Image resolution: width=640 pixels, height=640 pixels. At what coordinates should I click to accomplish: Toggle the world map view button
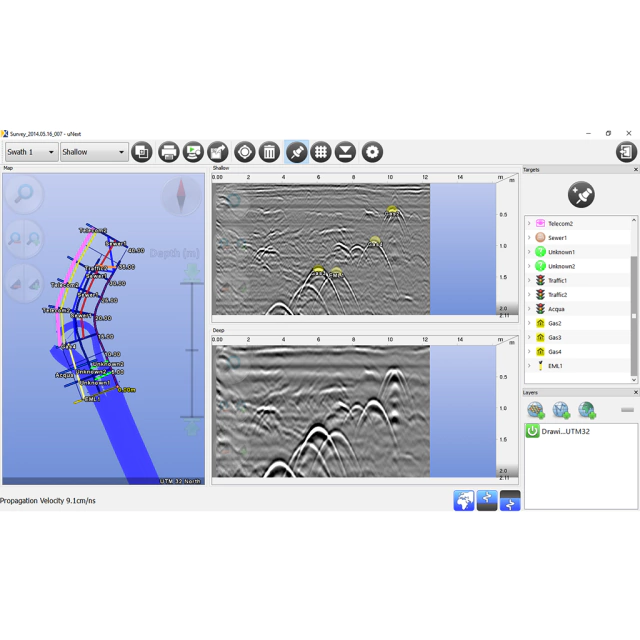pos(464,501)
